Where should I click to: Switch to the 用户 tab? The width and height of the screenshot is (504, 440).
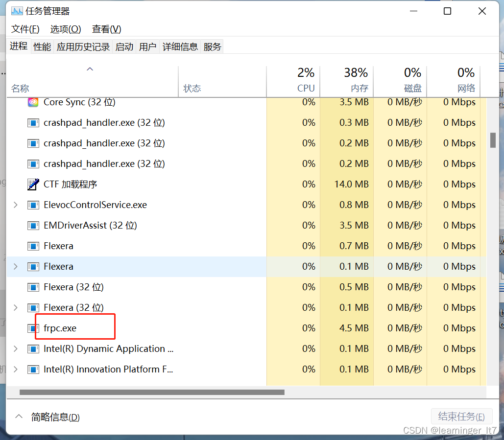(x=148, y=47)
